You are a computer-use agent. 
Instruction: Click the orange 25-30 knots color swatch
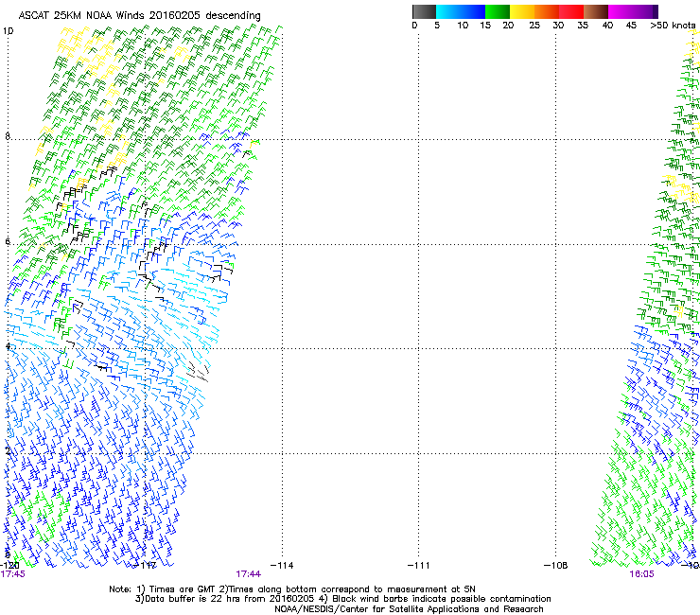tap(547, 11)
